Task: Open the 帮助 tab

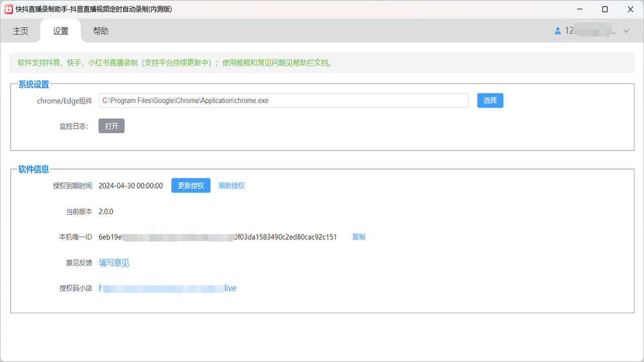Action: tap(101, 31)
